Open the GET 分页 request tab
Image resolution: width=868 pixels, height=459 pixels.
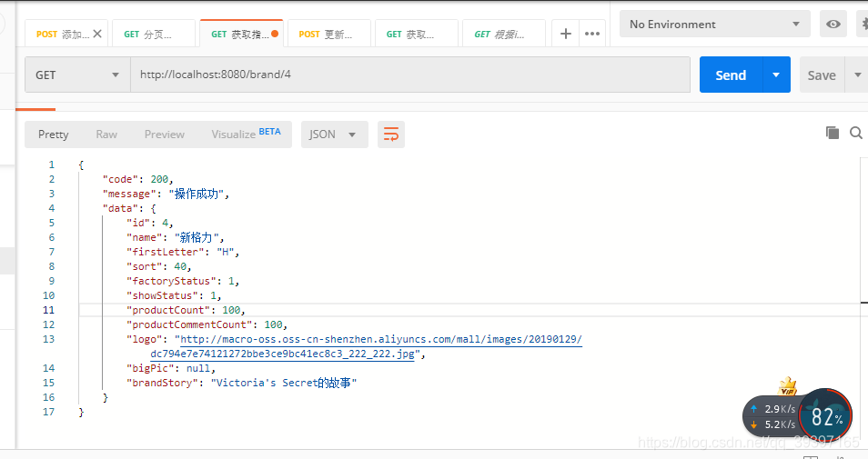click(154, 35)
